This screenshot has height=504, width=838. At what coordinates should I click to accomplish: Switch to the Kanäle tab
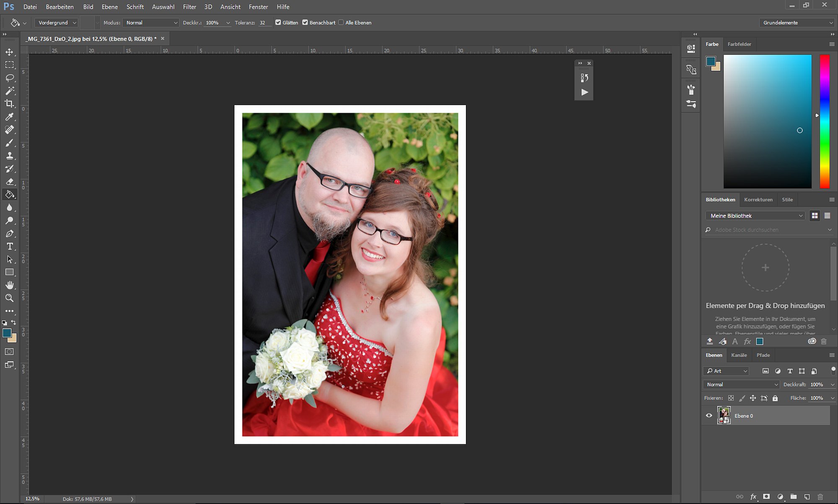pos(739,355)
